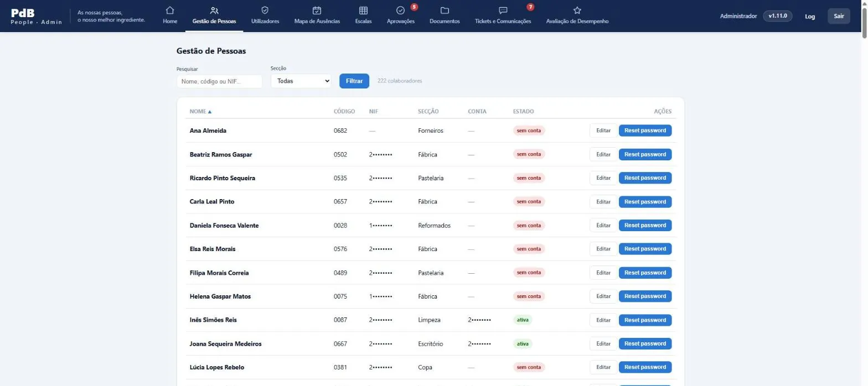The image size is (868, 386).
Task: Open the Log menu item
Action: pyautogui.click(x=810, y=16)
